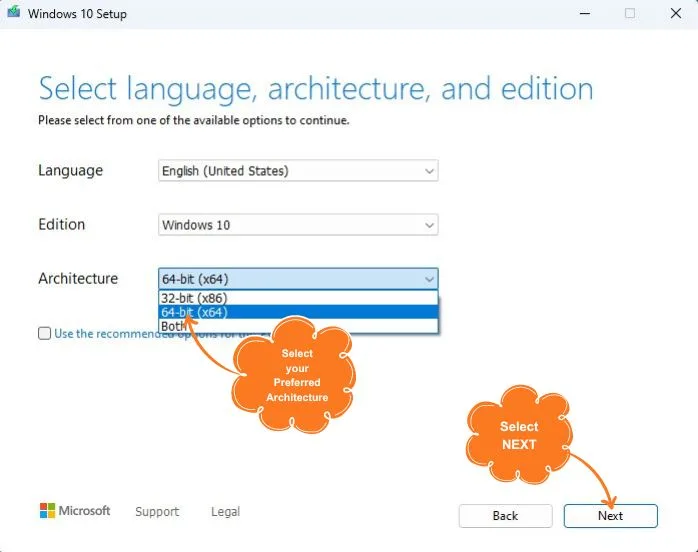
Task: Click the 'Select language, architecture, and edition' heading
Action: click(316, 89)
